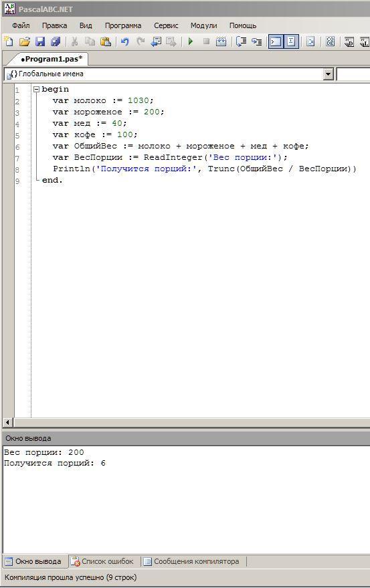Cut selection using the scissors icon
This screenshot has width=370, height=588.
[x=74, y=41]
